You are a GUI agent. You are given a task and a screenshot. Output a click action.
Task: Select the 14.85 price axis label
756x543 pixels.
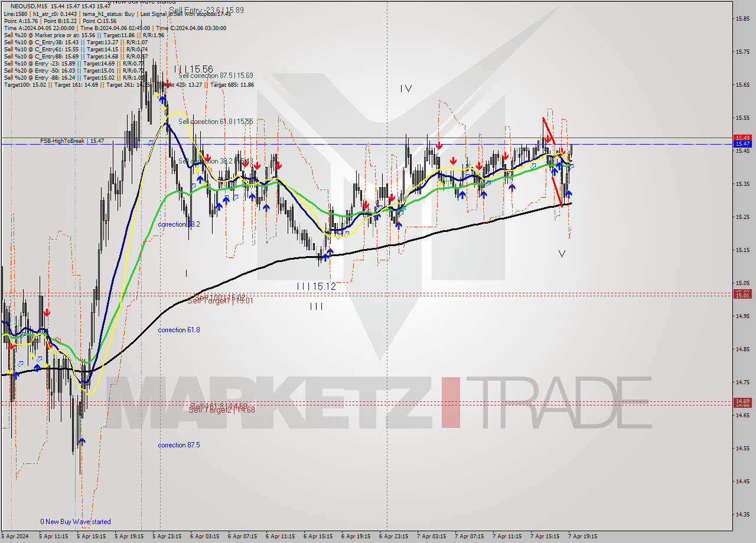(742, 349)
